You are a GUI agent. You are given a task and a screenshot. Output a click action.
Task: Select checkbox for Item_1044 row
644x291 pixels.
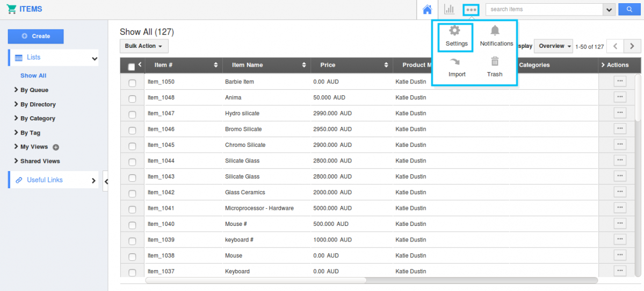pyautogui.click(x=132, y=161)
